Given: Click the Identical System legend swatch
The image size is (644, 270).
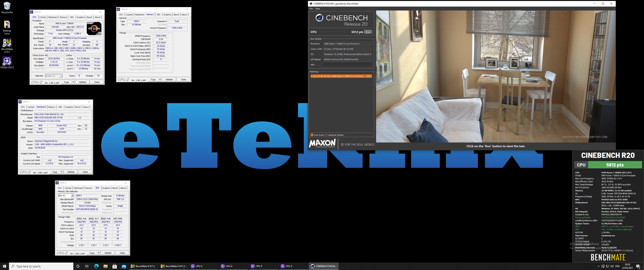Looking at the screenshot, I should (x=326, y=135).
